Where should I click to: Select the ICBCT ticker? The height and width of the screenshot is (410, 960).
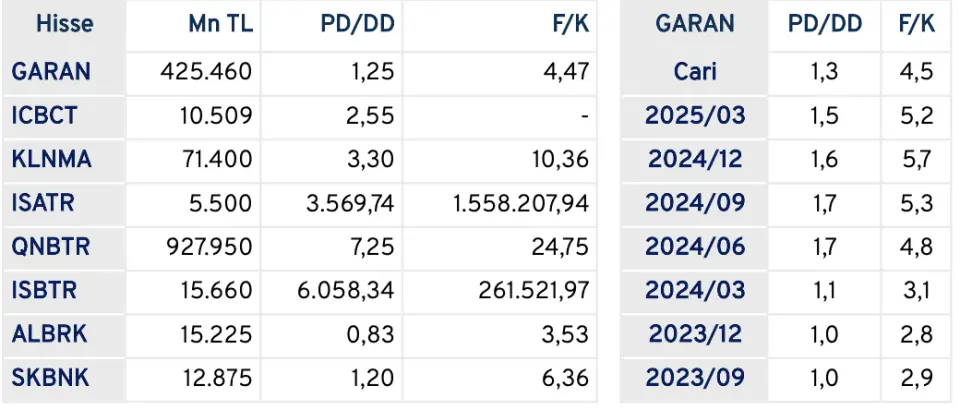tap(44, 115)
